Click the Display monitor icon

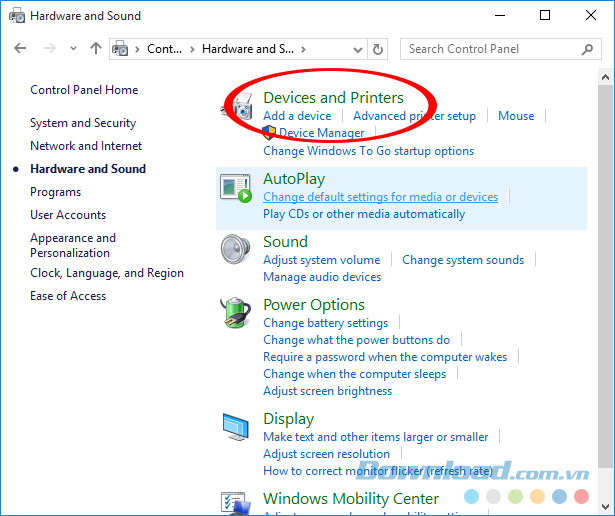pos(235,427)
